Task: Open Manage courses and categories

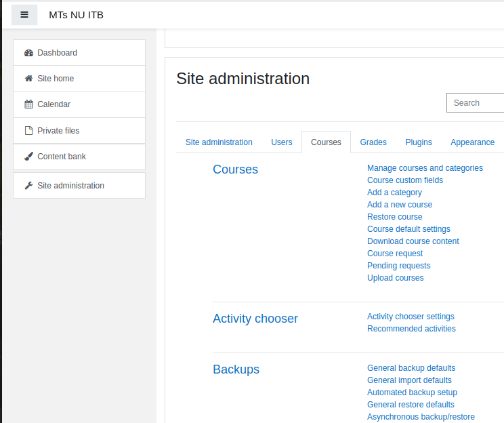Action: pos(425,168)
